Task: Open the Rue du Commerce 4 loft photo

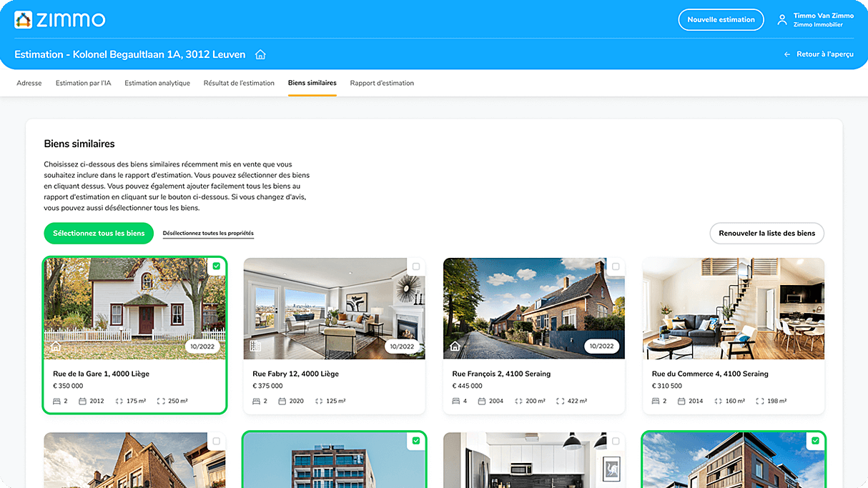Action: [734, 309]
